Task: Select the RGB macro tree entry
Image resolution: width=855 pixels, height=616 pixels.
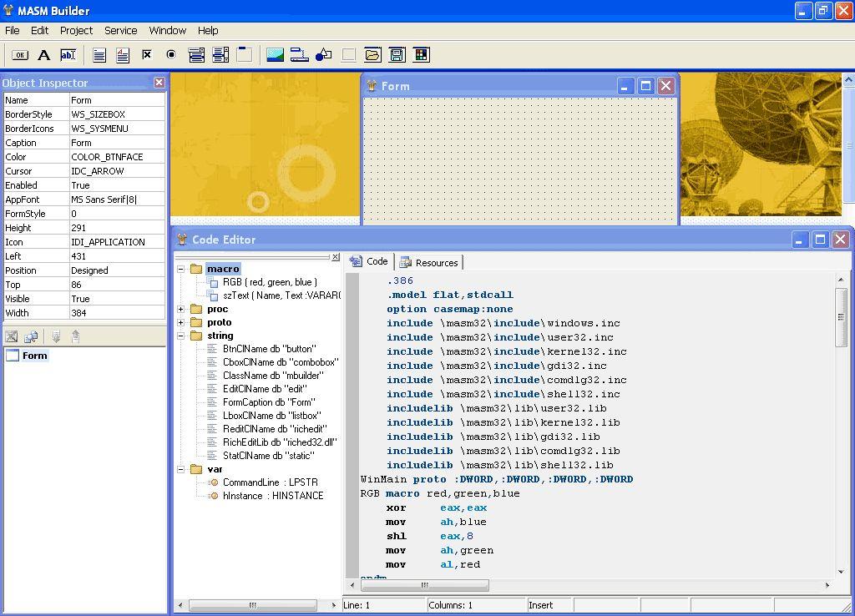Action: (270, 282)
